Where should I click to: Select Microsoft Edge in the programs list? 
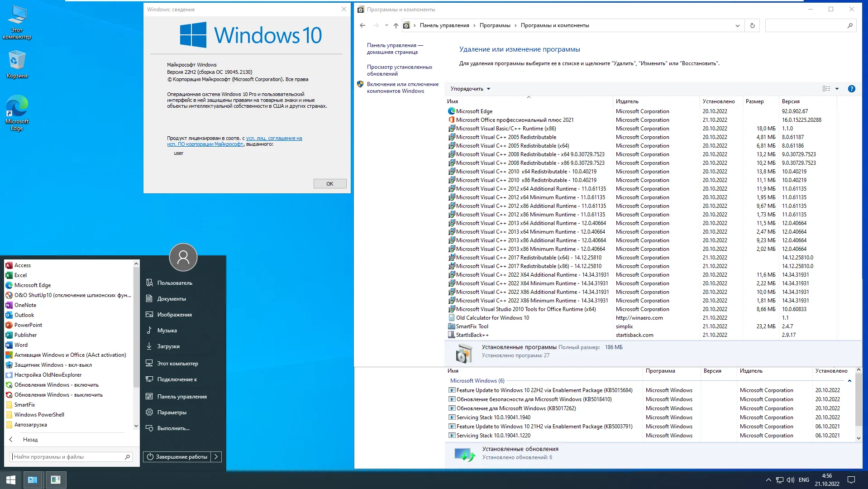(474, 111)
